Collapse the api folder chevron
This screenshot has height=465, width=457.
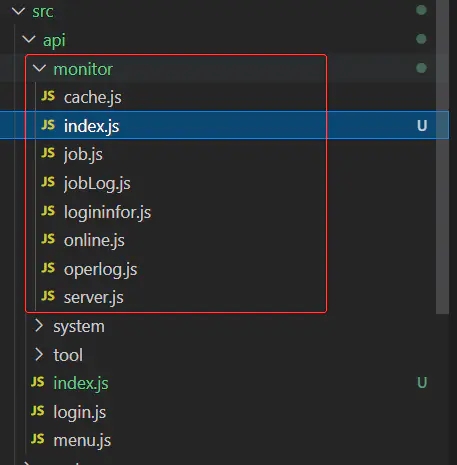tap(29, 40)
